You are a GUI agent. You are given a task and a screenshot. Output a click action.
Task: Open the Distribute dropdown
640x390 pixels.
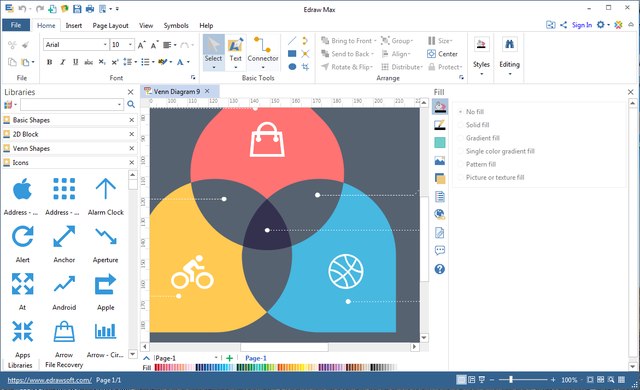[422, 67]
